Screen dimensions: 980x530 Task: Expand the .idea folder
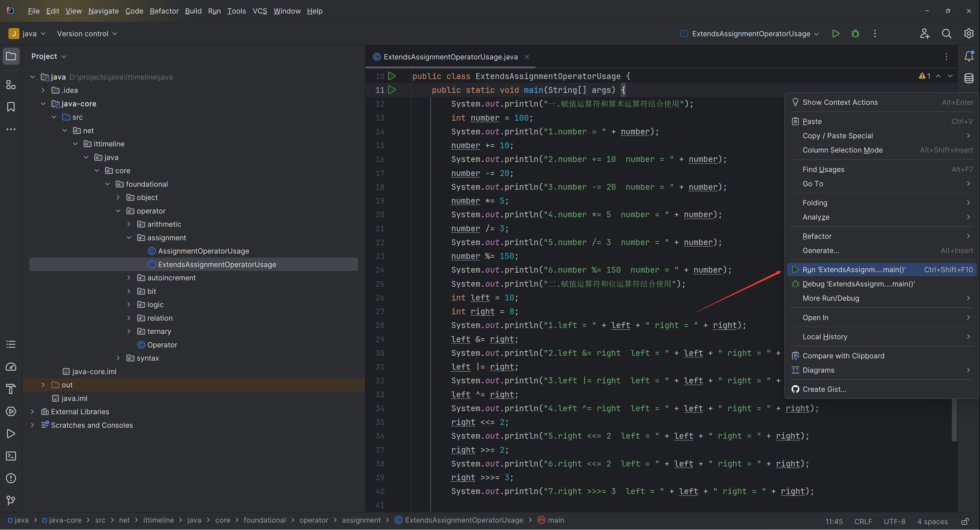pos(43,90)
